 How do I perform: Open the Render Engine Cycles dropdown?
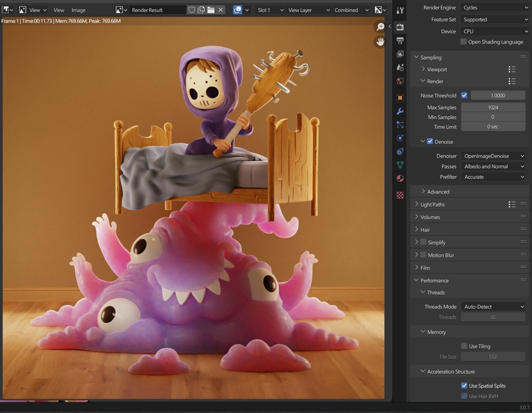495,7
